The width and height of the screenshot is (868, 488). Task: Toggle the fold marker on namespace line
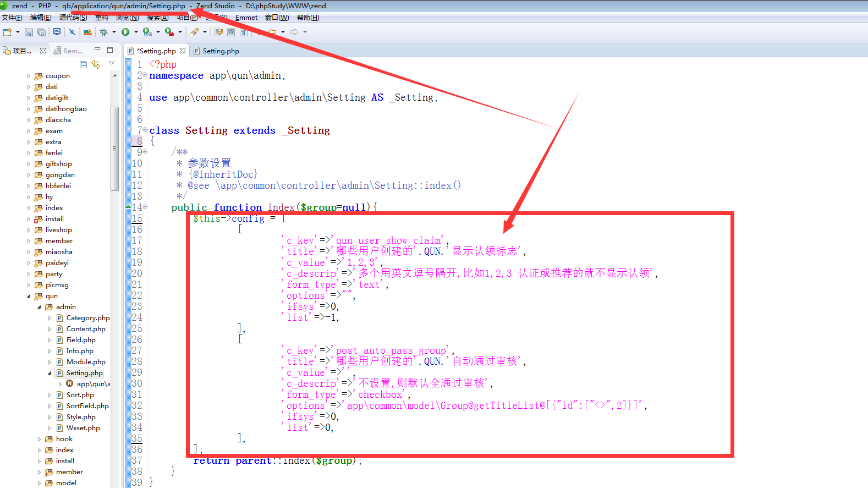click(x=145, y=75)
